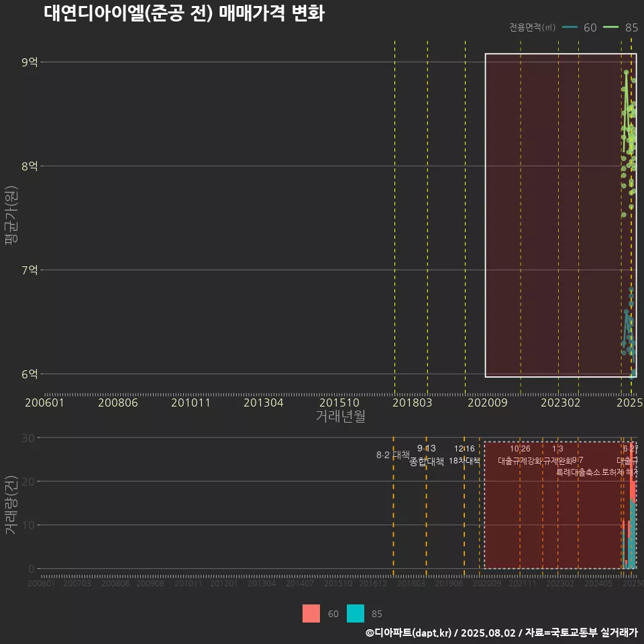Click 201201 on the volume chart axis
Viewport: 644px width, 644px height.
click(x=224, y=583)
